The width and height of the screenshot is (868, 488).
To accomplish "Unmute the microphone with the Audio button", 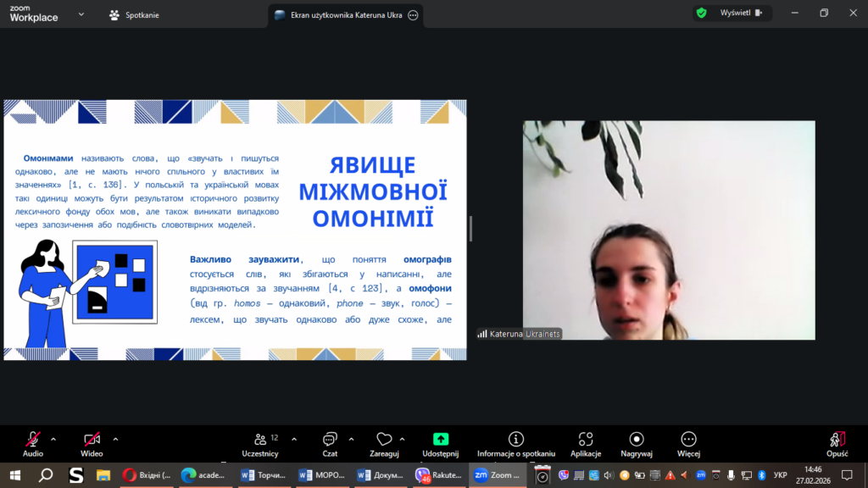I will click(33, 440).
